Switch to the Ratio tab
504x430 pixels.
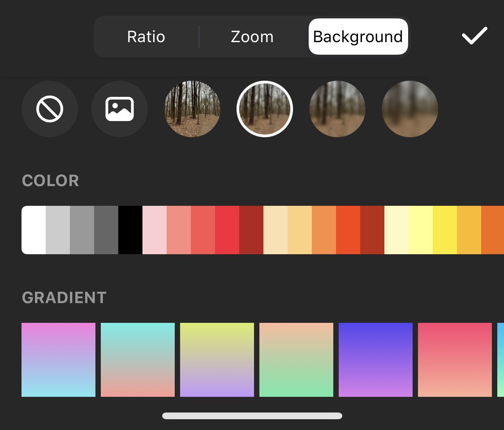pyautogui.click(x=146, y=36)
